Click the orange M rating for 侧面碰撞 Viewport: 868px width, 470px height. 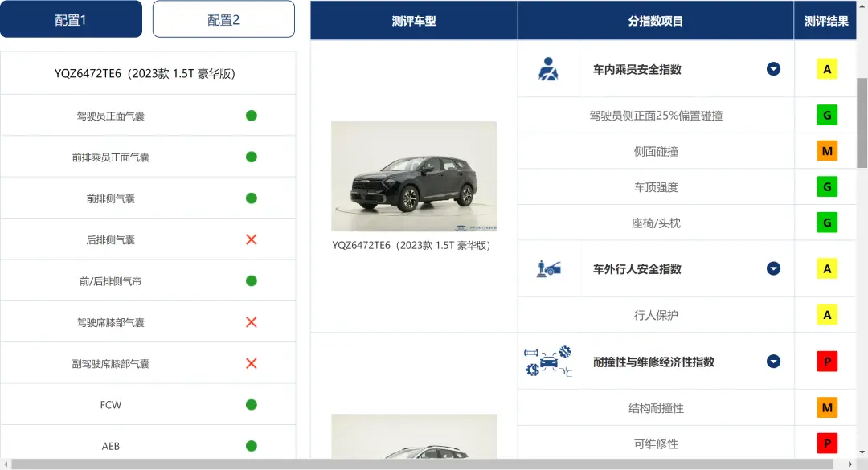pos(827,151)
